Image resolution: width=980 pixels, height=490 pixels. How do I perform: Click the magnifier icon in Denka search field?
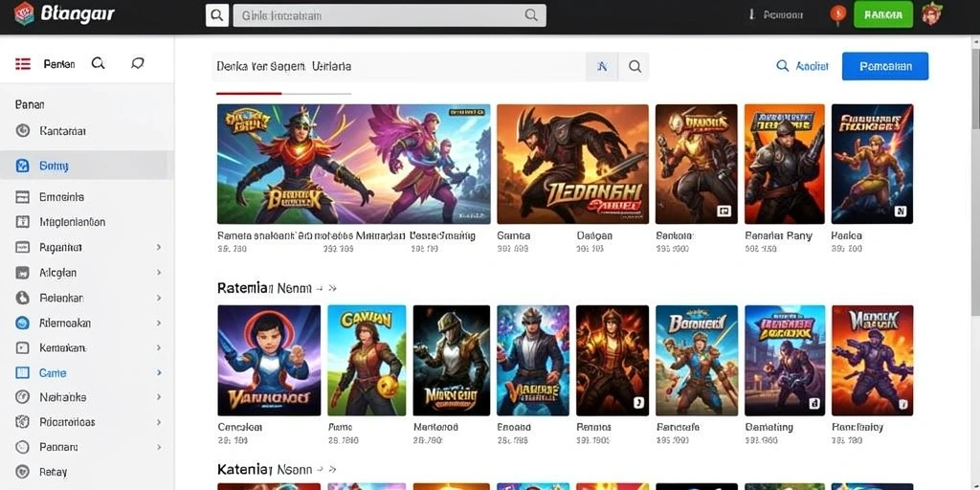click(x=635, y=66)
